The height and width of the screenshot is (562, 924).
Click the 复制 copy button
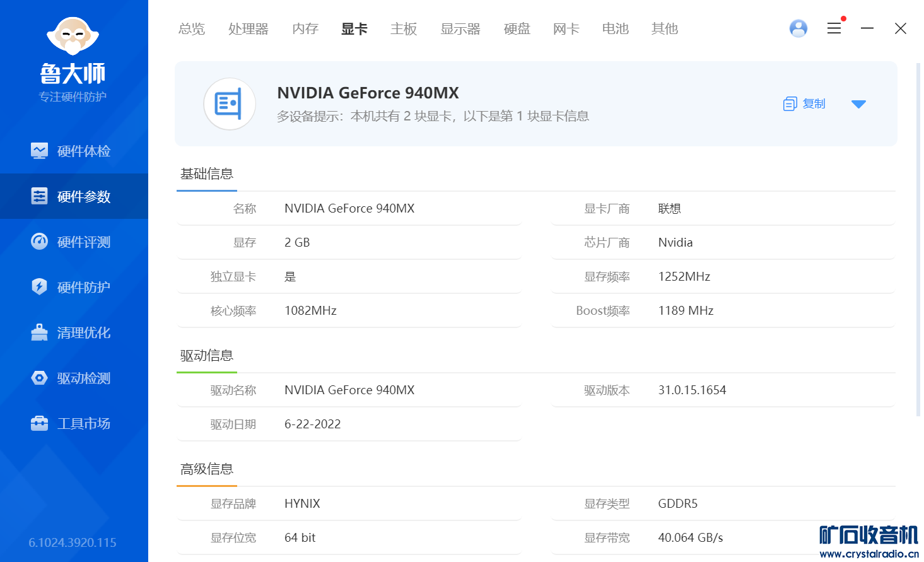(805, 104)
